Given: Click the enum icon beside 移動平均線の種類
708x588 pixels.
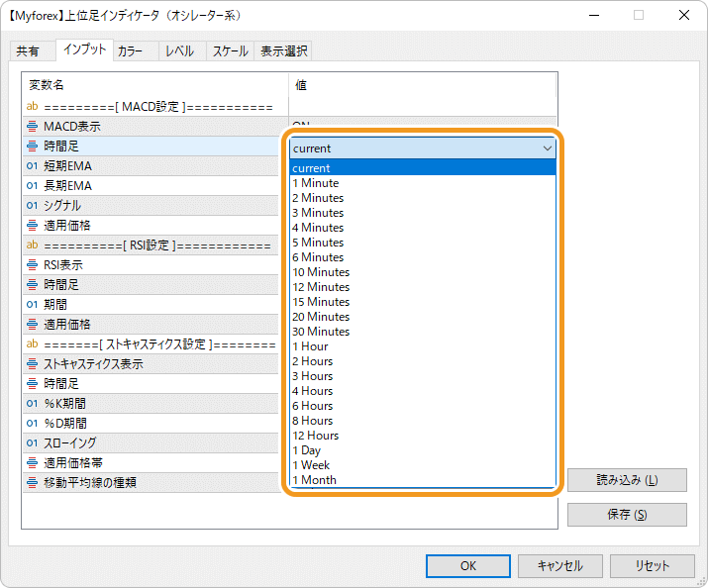Looking at the screenshot, I should point(32,482).
